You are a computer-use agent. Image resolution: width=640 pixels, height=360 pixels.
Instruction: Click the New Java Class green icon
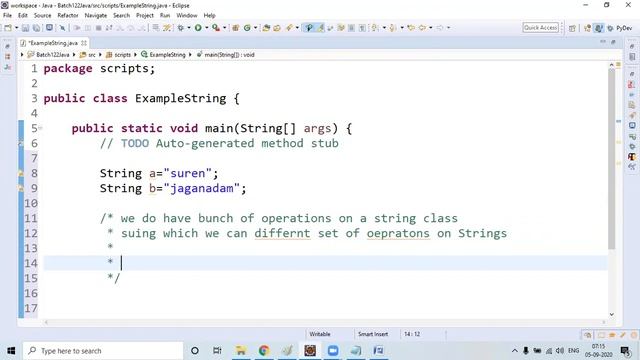pos(247,28)
